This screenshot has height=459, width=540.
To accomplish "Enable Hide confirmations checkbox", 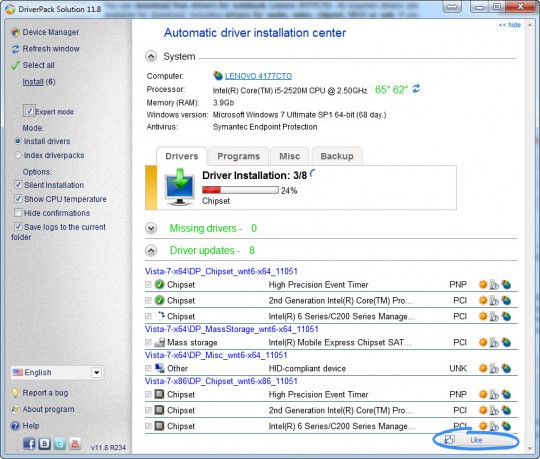I will (18, 213).
